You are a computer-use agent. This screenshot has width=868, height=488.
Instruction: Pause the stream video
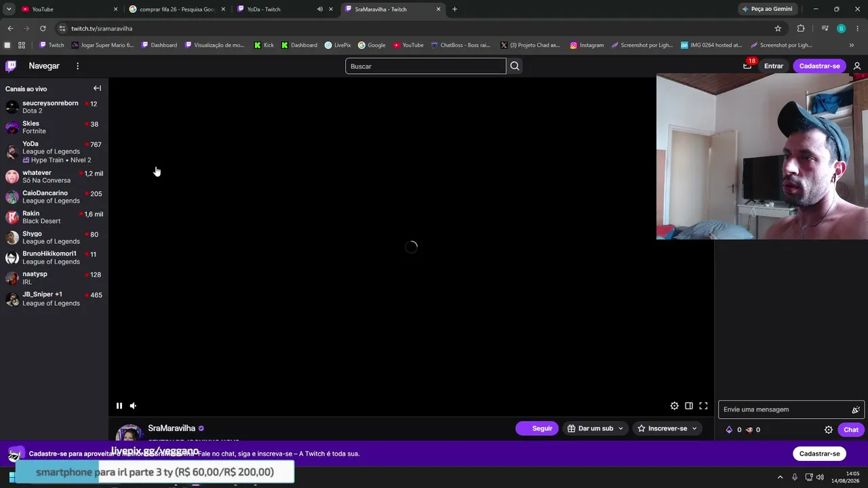coord(119,406)
